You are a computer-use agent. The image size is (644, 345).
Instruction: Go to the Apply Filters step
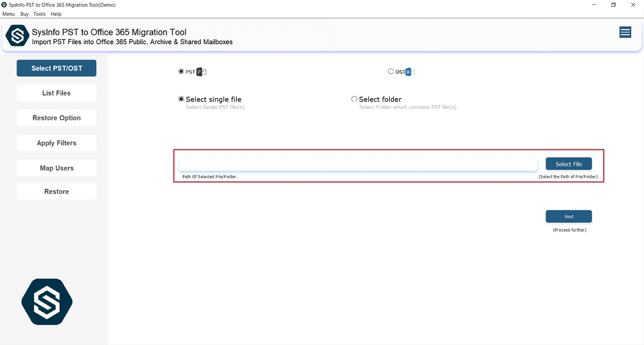[x=56, y=143]
